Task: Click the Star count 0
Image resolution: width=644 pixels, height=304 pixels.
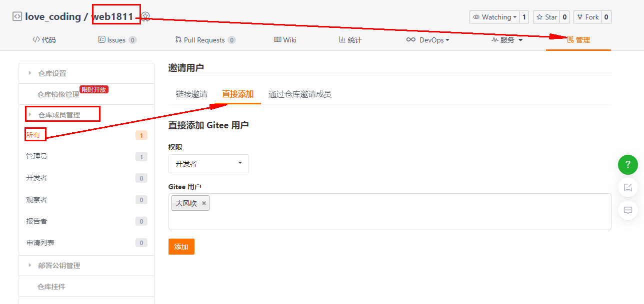Action: pos(565,17)
